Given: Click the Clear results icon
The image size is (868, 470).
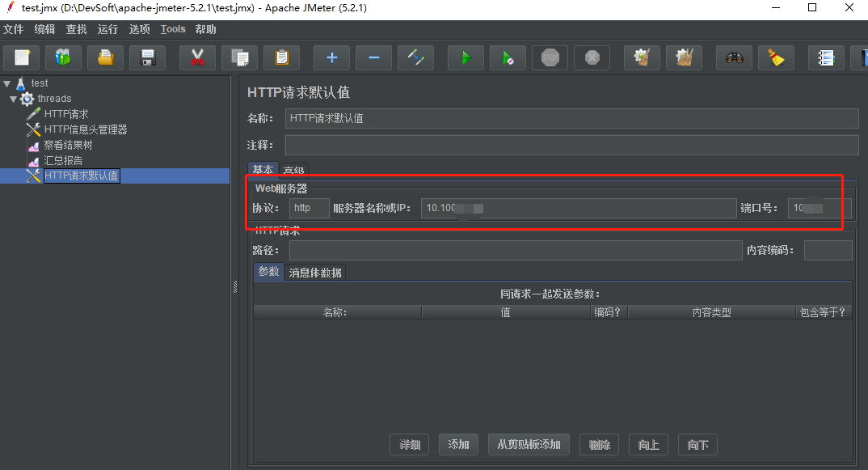Looking at the screenshot, I should (643, 57).
